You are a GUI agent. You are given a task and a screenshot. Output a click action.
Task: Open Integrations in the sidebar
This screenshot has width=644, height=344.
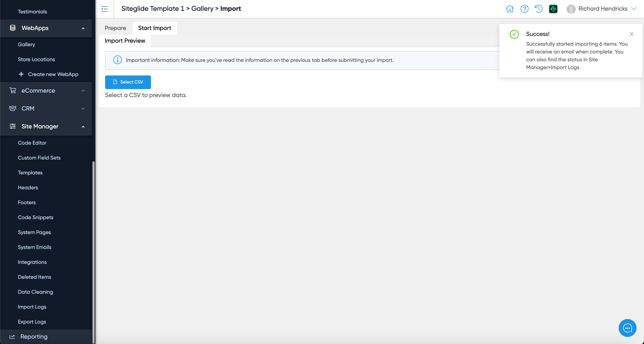pos(32,262)
